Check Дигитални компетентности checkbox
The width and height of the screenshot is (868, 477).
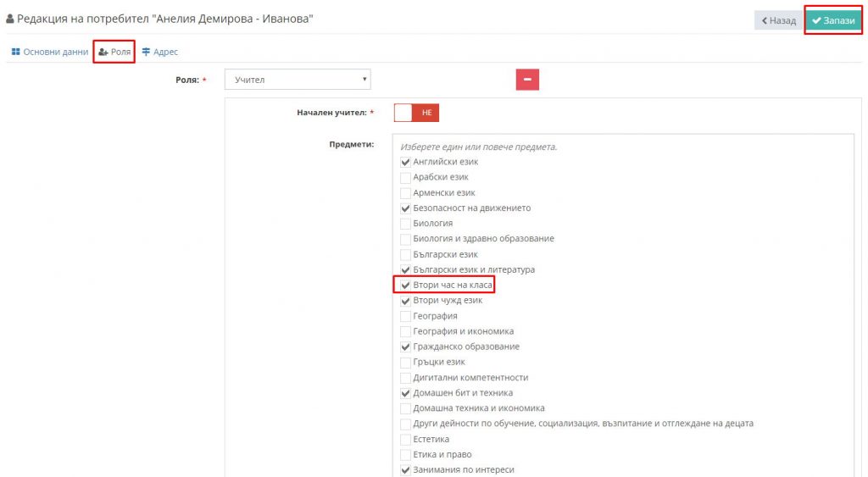(405, 378)
